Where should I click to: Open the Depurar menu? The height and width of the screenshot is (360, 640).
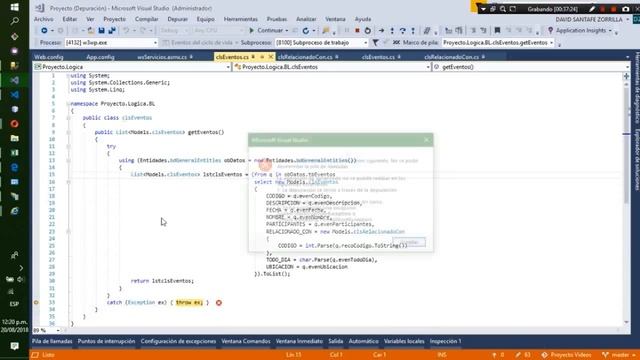click(x=178, y=19)
